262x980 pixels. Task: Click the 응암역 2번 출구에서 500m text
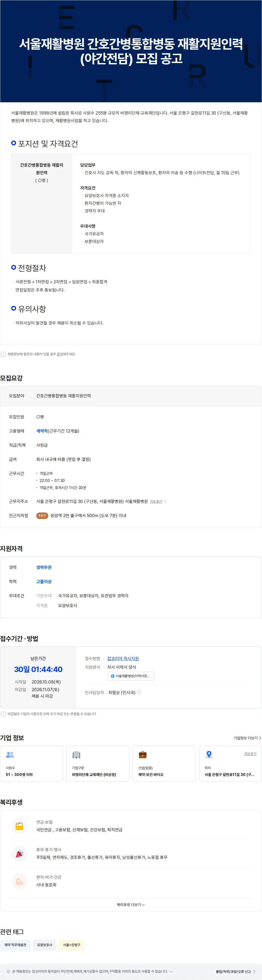tap(88, 516)
